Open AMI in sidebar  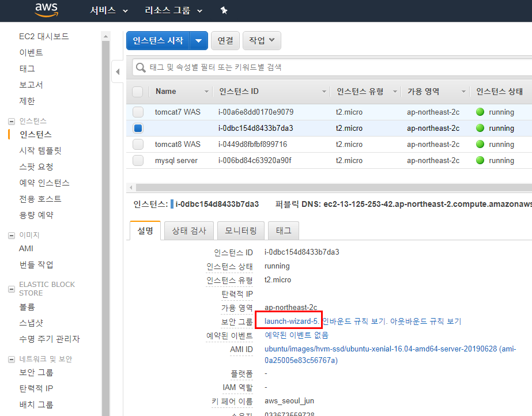tap(26, 248)
